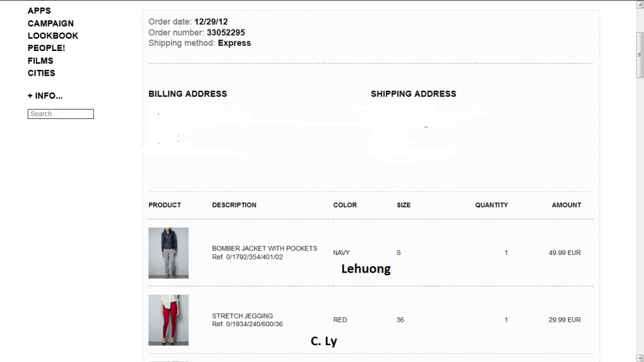Click the order number 33052295

click(x=226, y=32)
